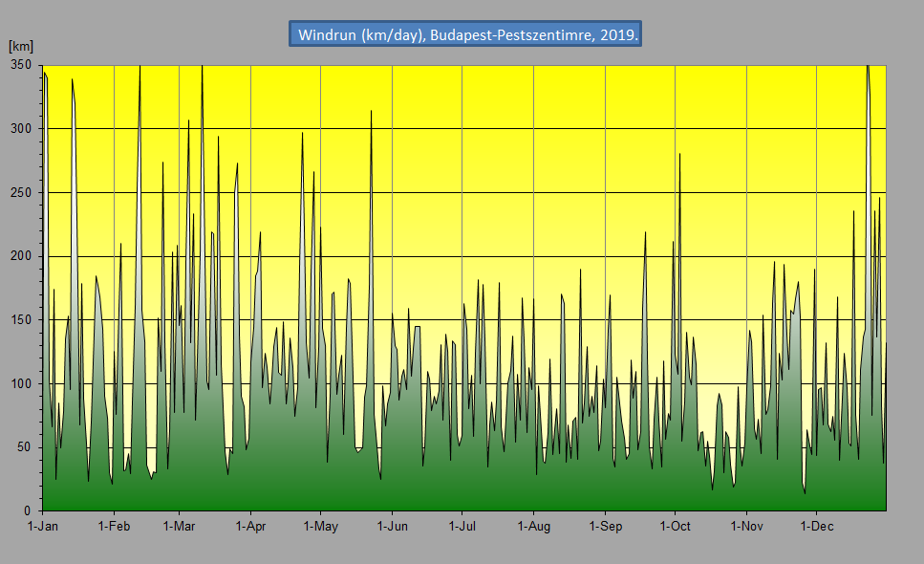The width and height of the screenshot is (924, 564).
Task: Click the 250 y-axis value
Action: (21, 192)
